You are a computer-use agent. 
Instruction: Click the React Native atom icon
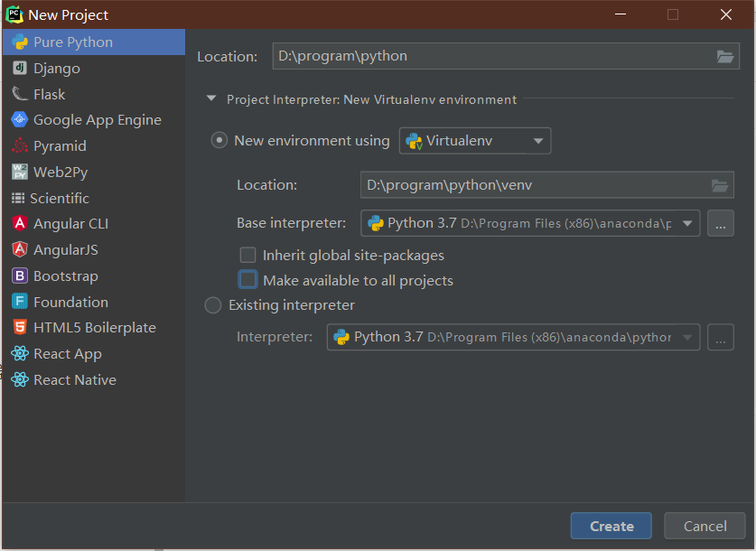[x=20, y=380]
